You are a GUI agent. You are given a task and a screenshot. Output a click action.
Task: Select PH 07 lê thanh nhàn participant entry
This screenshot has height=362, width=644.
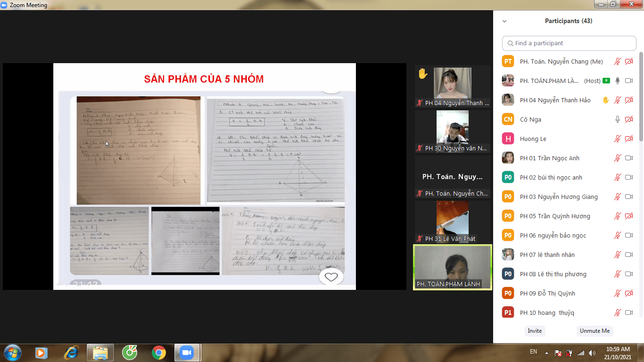coord(547,255)
